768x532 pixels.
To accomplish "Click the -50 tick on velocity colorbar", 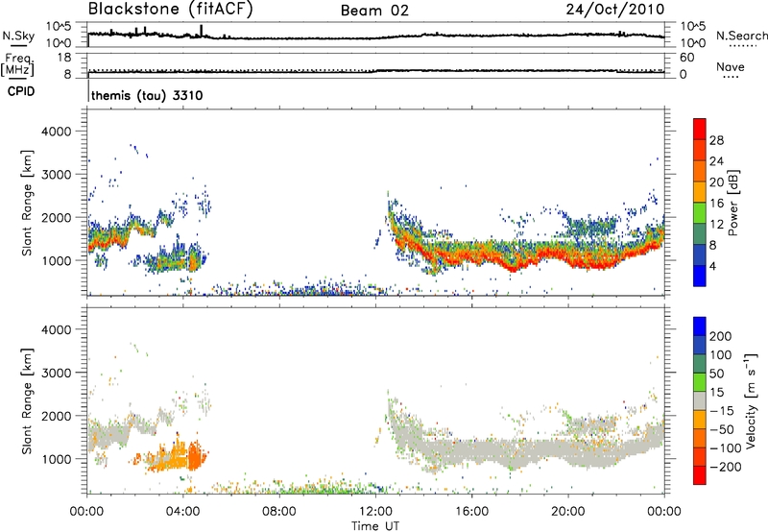I will (722, 429).
